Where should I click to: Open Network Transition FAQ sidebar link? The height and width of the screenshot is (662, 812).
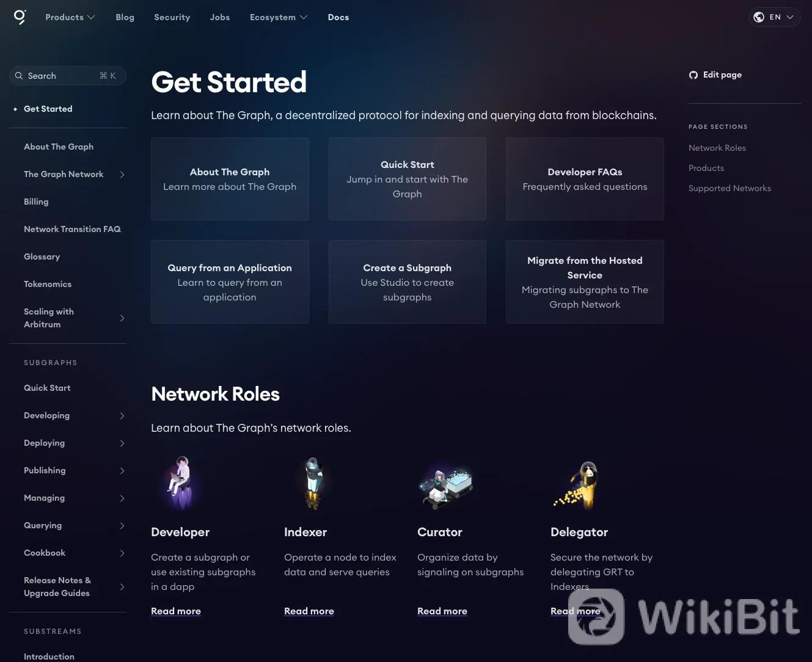click(72, 229)
